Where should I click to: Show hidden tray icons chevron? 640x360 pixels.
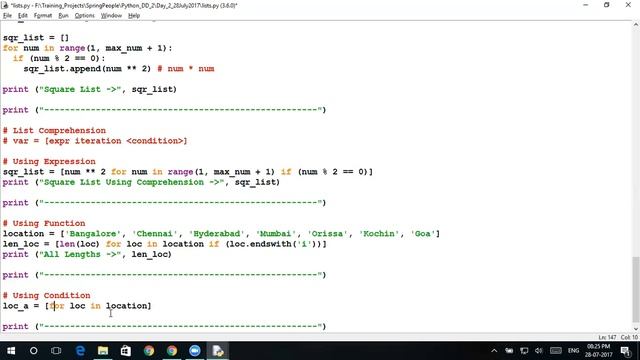[494, 351]
